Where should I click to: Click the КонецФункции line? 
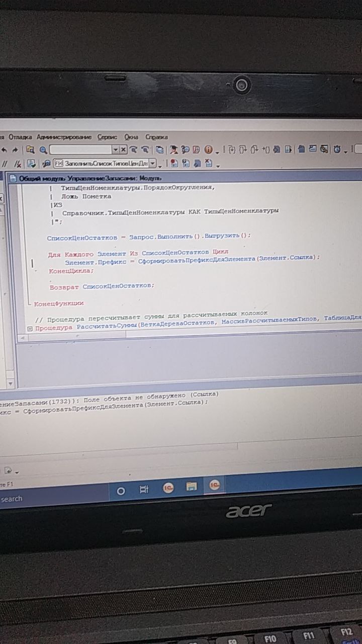[x=58, y=303]
